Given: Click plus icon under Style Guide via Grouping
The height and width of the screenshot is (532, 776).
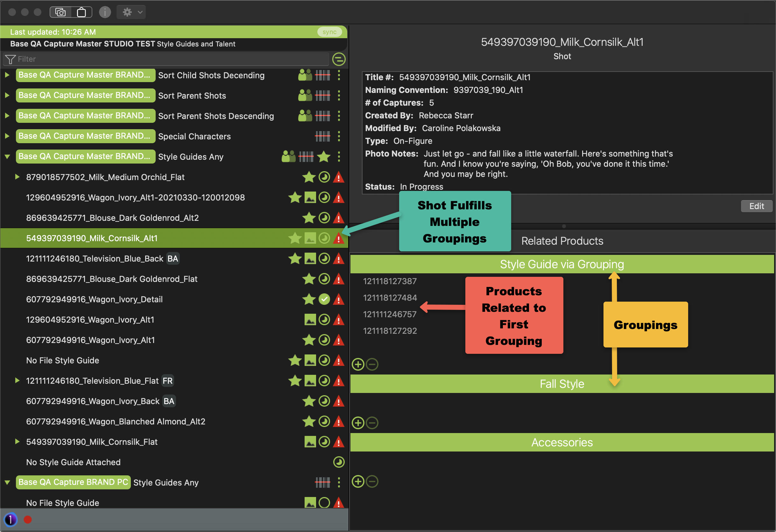Looking at the screenshot, I should tap(358, 364).
